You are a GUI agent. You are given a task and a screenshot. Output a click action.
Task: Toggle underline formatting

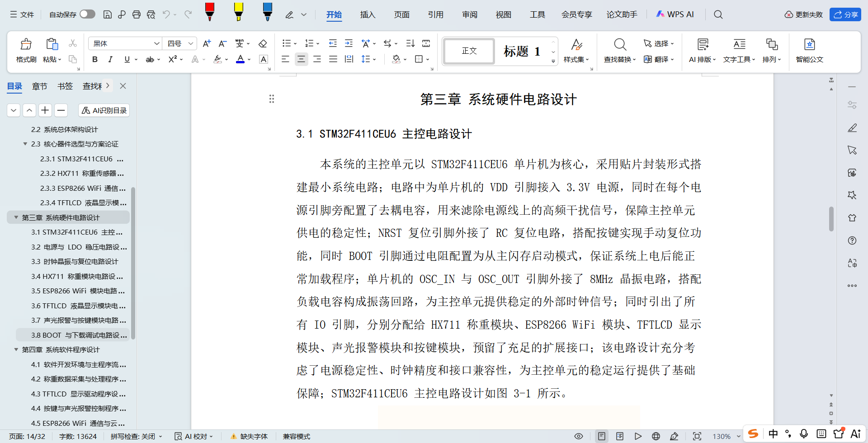[127, 59]
